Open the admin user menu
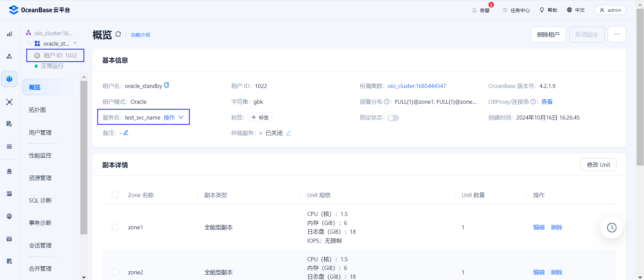The image size is (644, 280). coord(610,10)
